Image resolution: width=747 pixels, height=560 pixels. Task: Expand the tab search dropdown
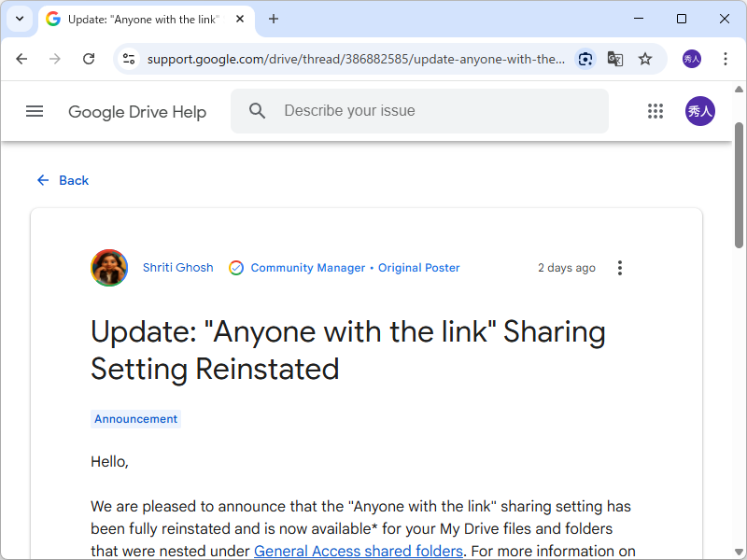(x=19, y=19)
